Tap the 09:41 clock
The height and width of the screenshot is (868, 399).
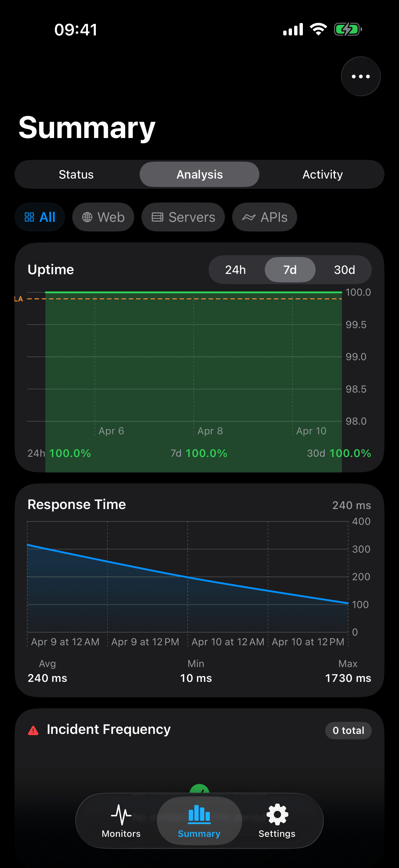tap(76, 30)
